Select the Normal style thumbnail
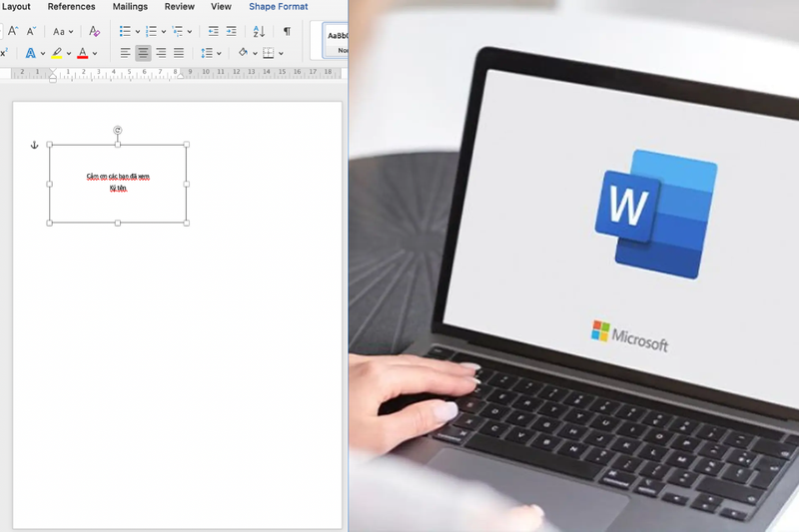Viewport: 799px width, 532px height. [337, 40]
